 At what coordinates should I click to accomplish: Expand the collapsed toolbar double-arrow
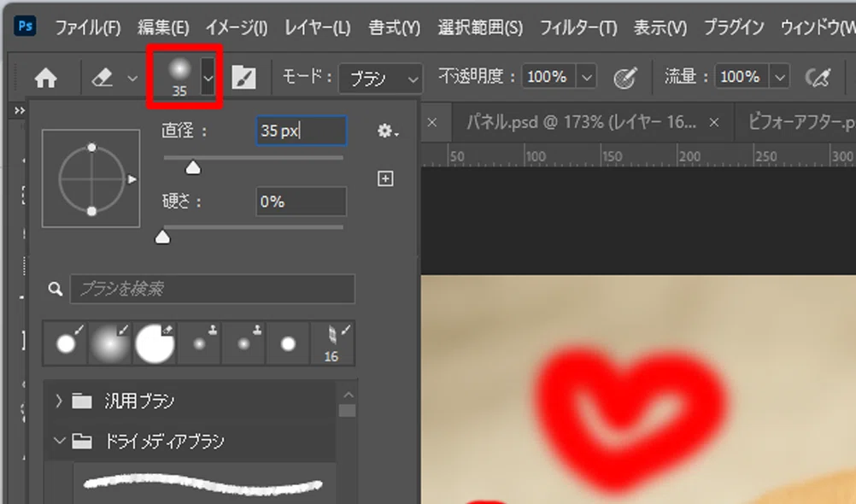[20, 111]
